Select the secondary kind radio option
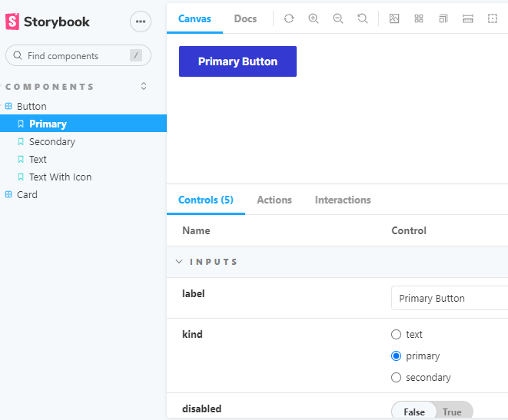The height and width of the screenshot is (420, 508). [396, 377]
